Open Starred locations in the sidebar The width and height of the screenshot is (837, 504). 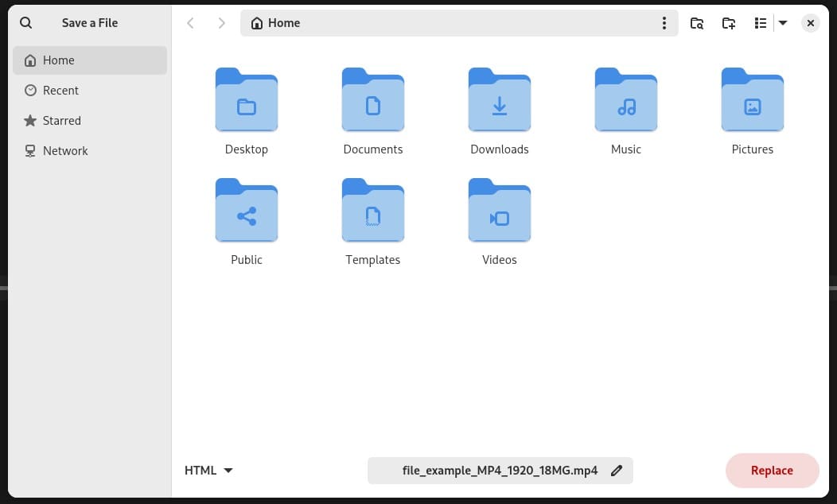62,120
